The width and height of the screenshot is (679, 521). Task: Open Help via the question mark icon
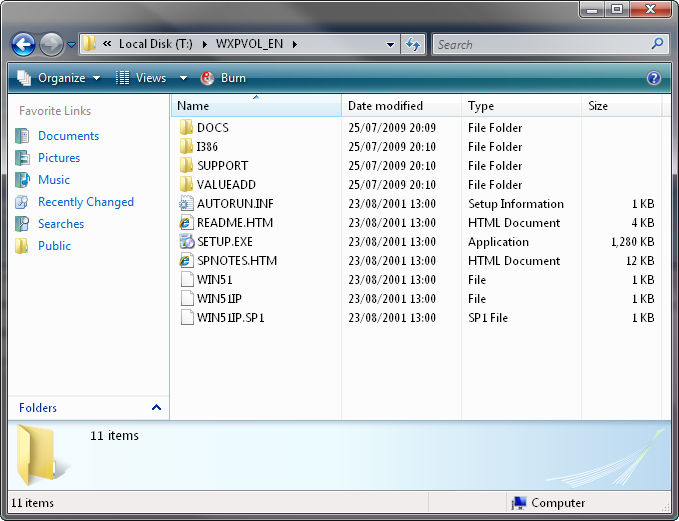click(x=654, y=78)
